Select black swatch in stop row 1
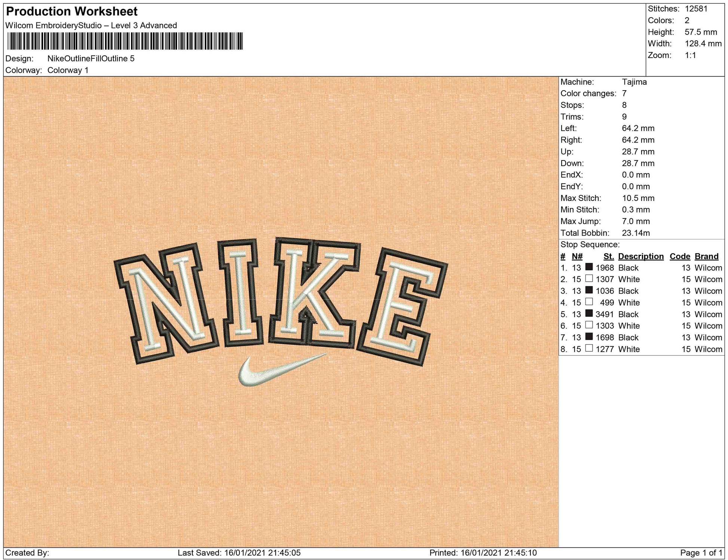Viewport: 728px width, 560px height. pyautogui.click(x=589, y=267)
